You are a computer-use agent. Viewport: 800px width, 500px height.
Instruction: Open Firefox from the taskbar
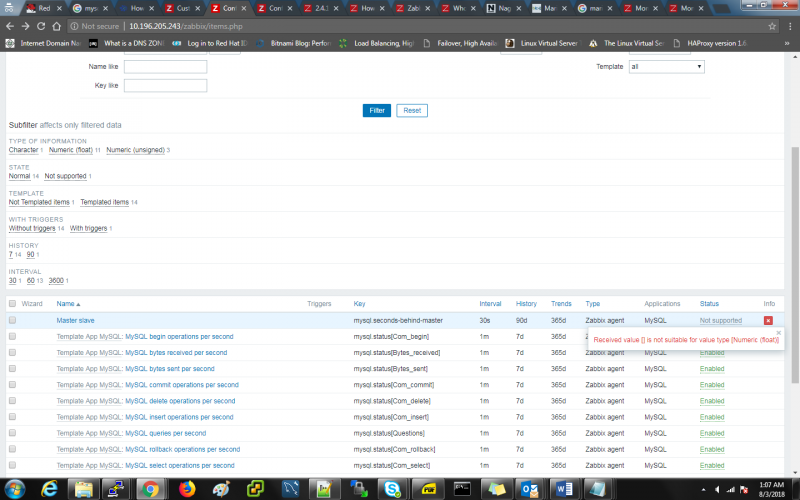[187, 489]
